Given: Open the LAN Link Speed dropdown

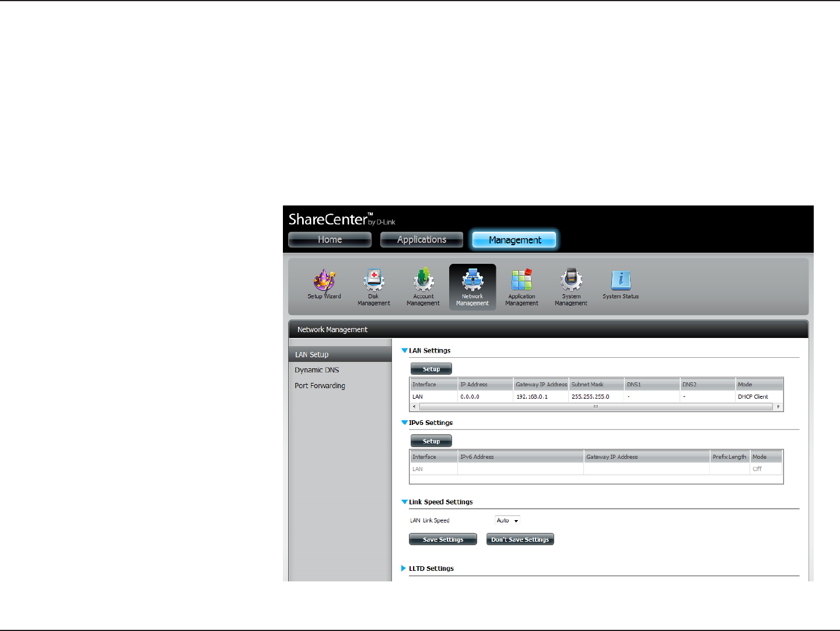Looking at the screenshot, I should [x=507, y=521].
